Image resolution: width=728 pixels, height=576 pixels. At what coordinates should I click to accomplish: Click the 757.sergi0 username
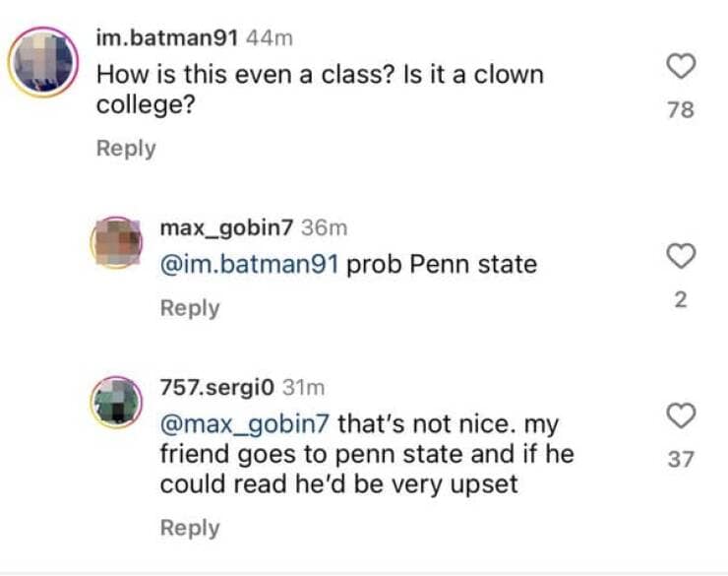click(x=216, y=388)
